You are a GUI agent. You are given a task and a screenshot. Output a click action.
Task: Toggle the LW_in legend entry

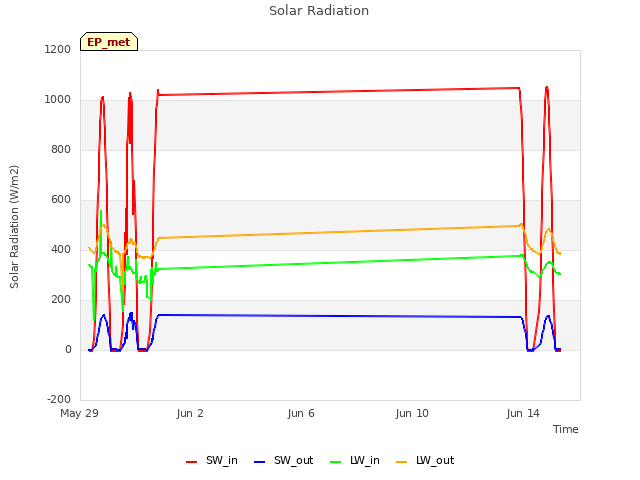[x=355, y=460]
